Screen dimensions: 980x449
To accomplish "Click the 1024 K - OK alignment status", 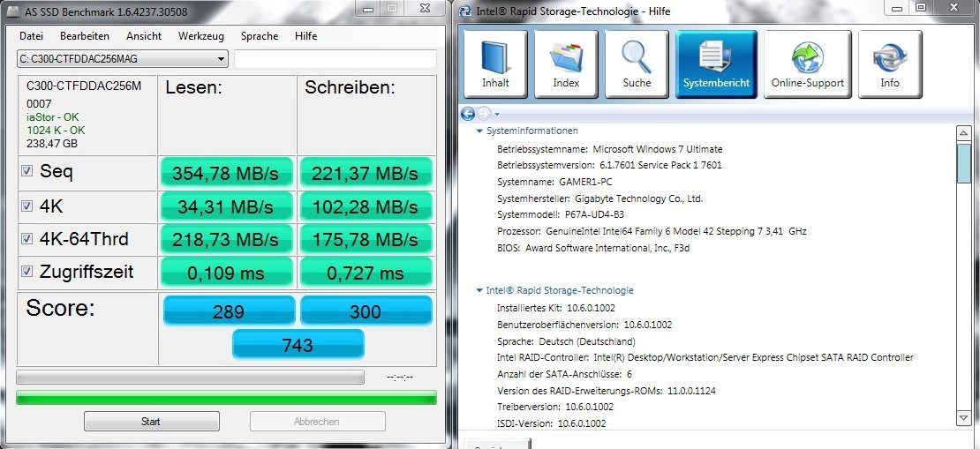I will tap(56, 131).
